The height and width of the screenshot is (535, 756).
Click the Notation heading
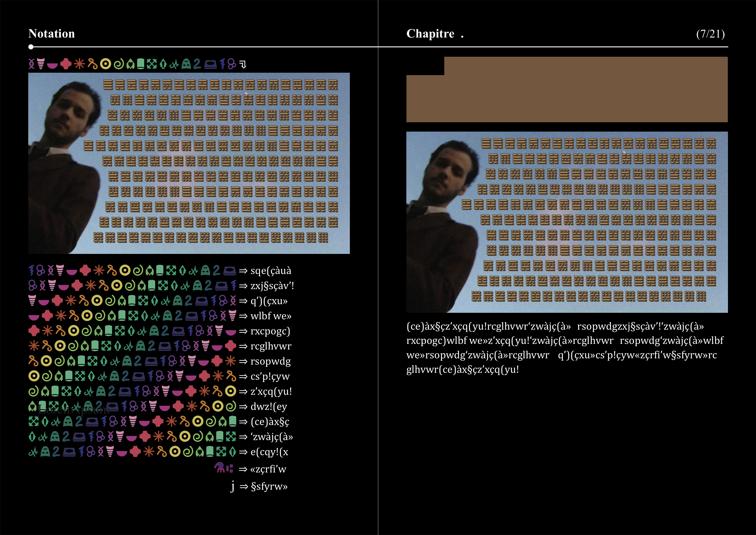pyautogui.click(x=52, y=34)
